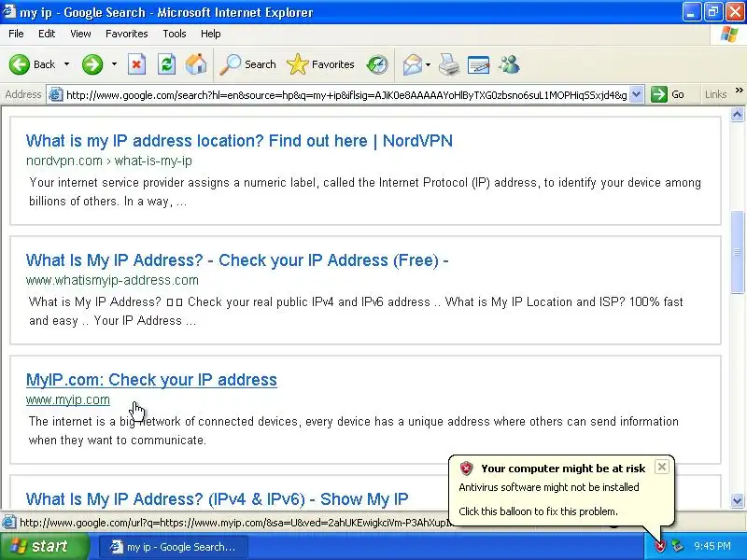
Task: Click the vertical scrollbar thumb
Action: pyautogui.click(x=737, y=252)
